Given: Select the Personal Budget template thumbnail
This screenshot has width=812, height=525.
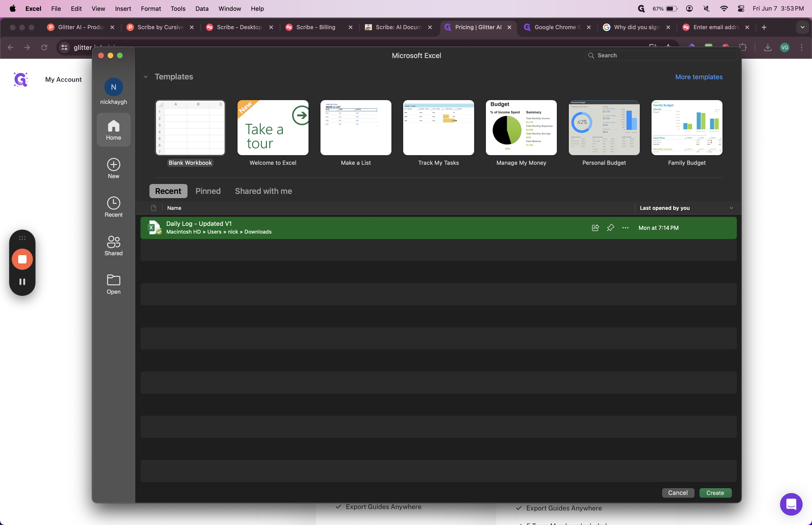Looking at the screenshot, I should pyautogui.click(x=604, y=128).
